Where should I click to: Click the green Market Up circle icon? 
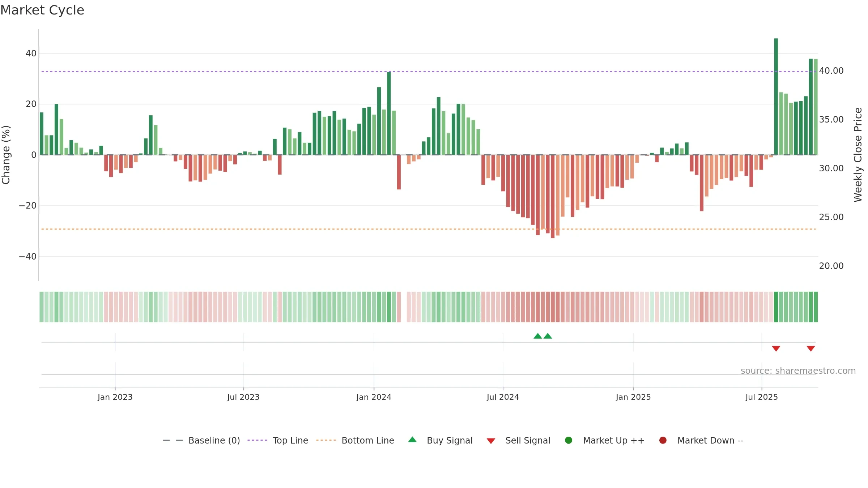click(x=569, y=440)
